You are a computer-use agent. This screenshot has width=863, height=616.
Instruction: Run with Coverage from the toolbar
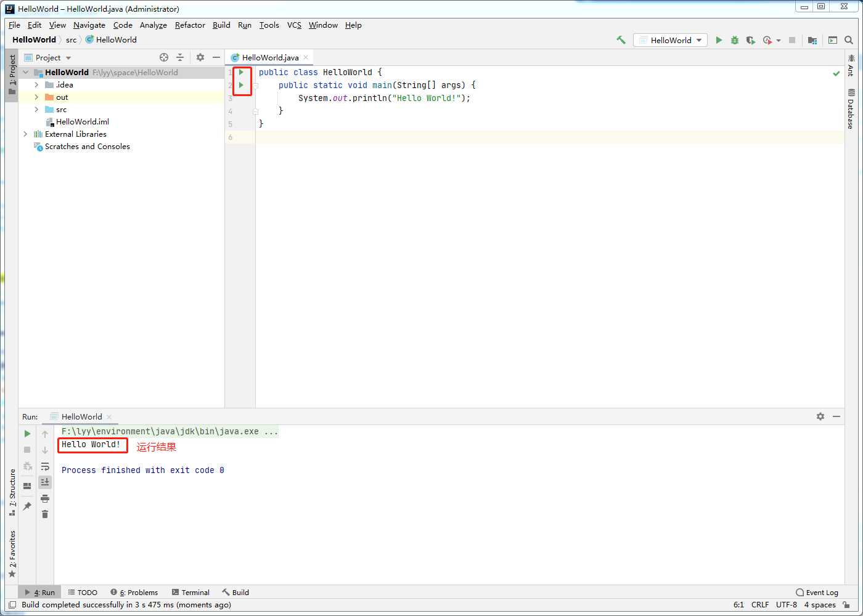(x=751, y=40)
